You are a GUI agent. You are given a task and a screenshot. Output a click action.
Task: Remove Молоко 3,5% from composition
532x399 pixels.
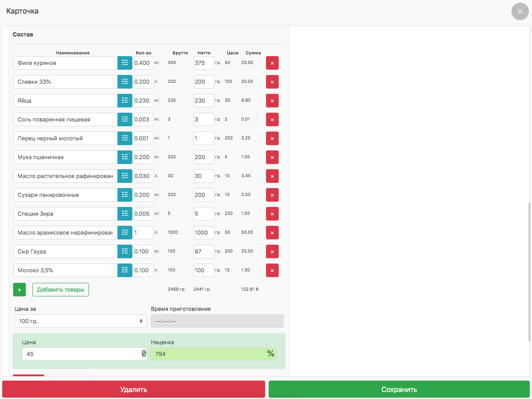[x=272, y=270]
